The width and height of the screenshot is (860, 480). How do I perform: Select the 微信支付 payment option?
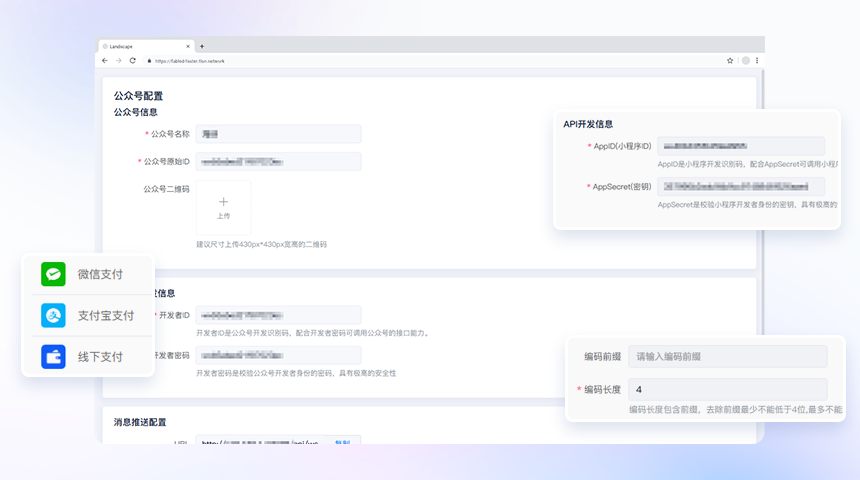tap(100, 274)
